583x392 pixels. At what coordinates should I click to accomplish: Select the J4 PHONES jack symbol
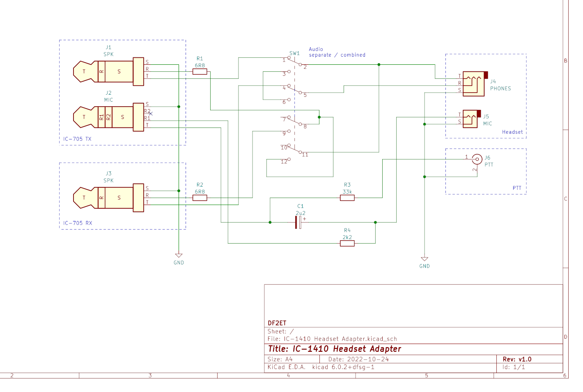click(x=475, y=84)
